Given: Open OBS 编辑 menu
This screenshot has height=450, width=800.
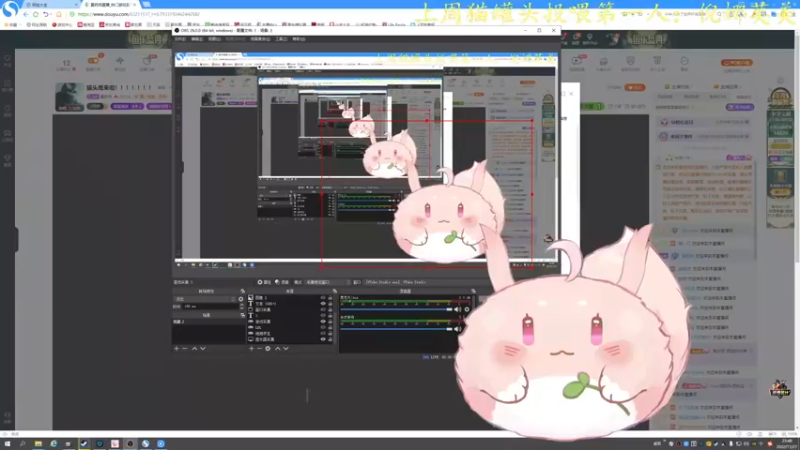Looking at the screenshot, I should tap(197, 39).
